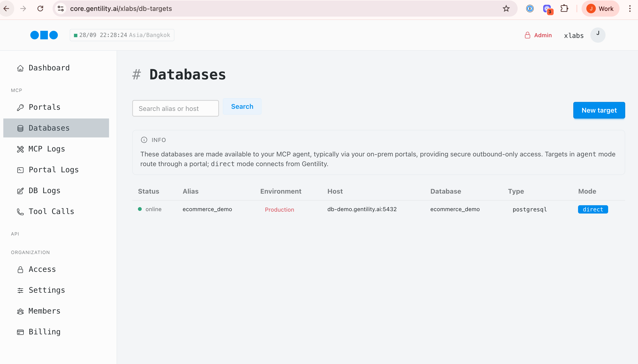This screenshot has width=638, height=364.
Task: Open DB Logs using the pencil icon
Action: click(20, 191)
